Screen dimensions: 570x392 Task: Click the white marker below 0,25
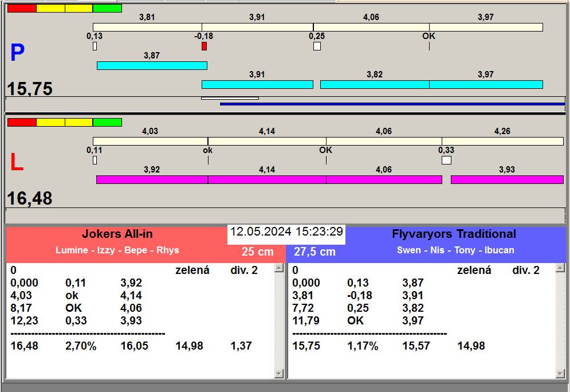[x=317, y=46]
